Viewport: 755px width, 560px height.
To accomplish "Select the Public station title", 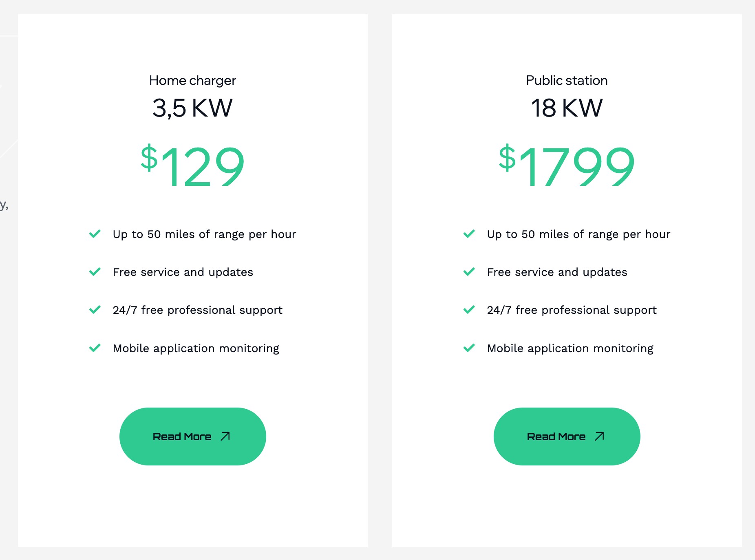I will coord(567,80).
